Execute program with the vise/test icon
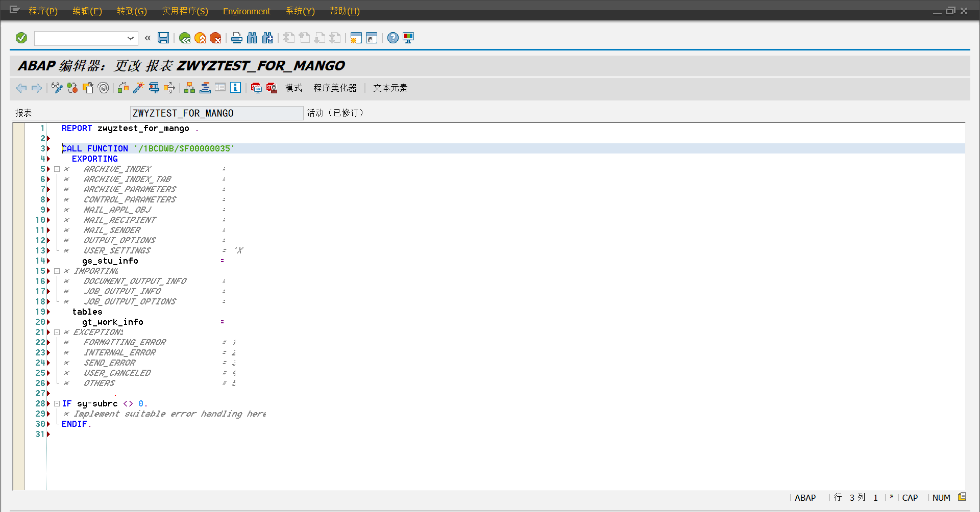Image resolution: width=980 pixels, height=512 pixels. click(154, 88)
